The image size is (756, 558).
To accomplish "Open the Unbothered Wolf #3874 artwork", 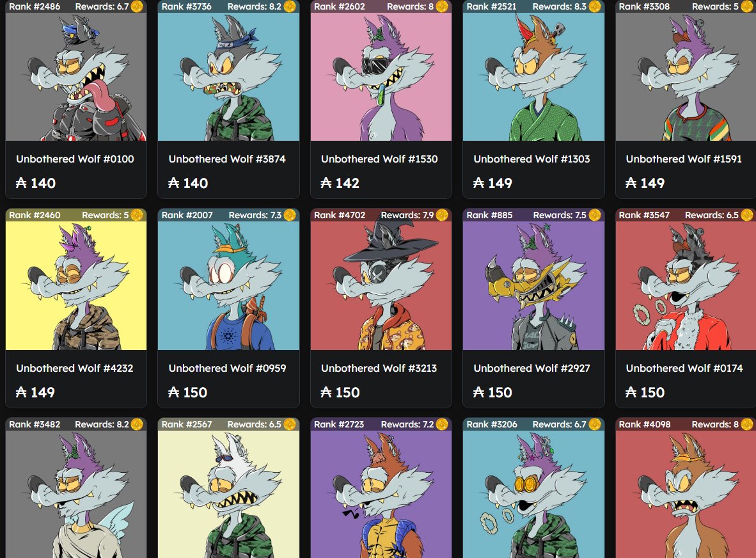I will click(x=228, y=77).
